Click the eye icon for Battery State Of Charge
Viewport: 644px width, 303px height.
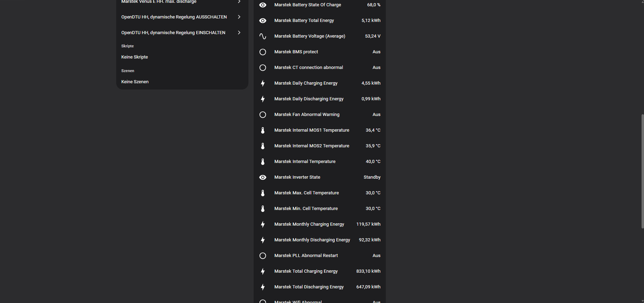click(263, 5)
